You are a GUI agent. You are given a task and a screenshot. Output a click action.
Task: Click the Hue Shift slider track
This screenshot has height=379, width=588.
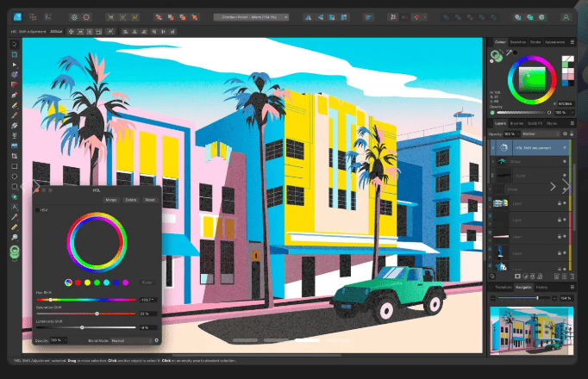click(86, 300)
